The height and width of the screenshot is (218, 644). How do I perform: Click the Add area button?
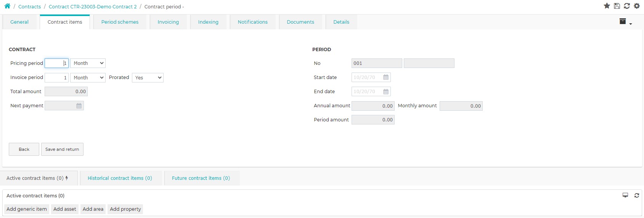coord(93,209)
